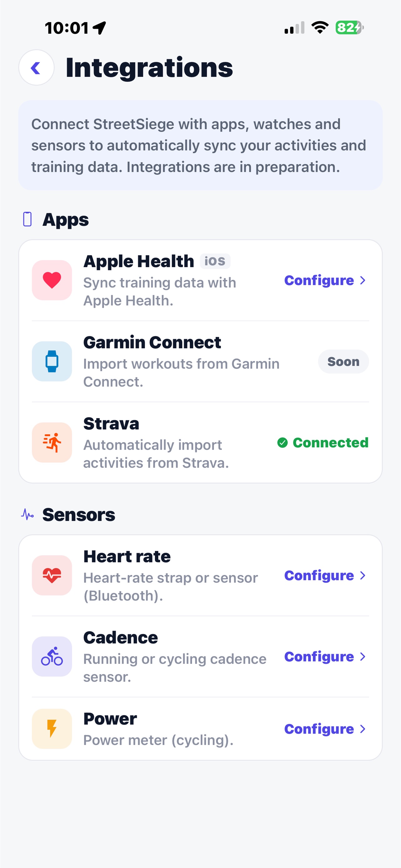Tap the Power lightning bolt icon

52,729
